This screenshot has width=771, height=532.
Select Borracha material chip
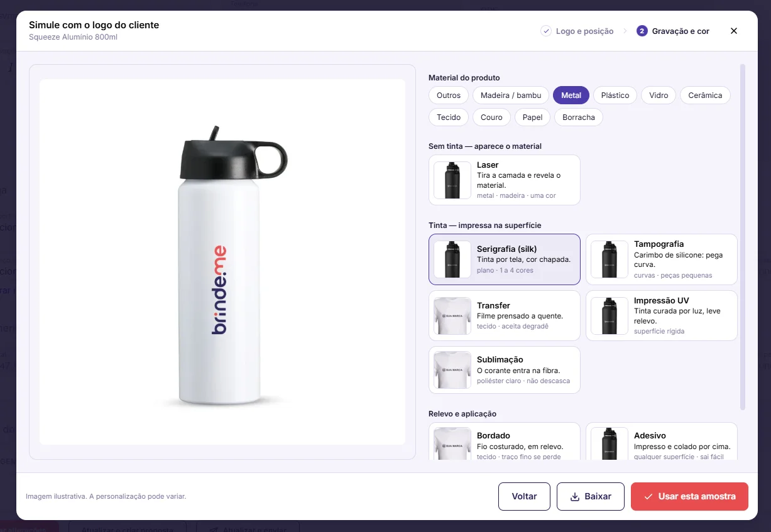(579, 117)
